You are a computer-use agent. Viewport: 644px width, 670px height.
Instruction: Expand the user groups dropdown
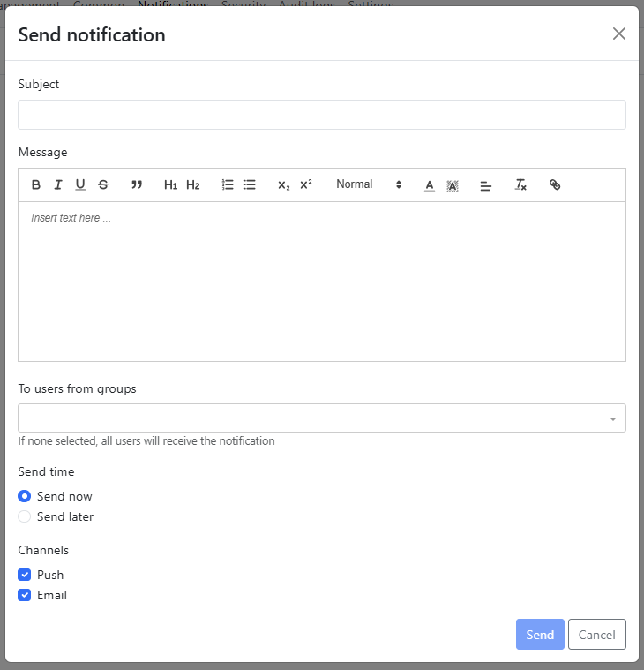[322, 418]
